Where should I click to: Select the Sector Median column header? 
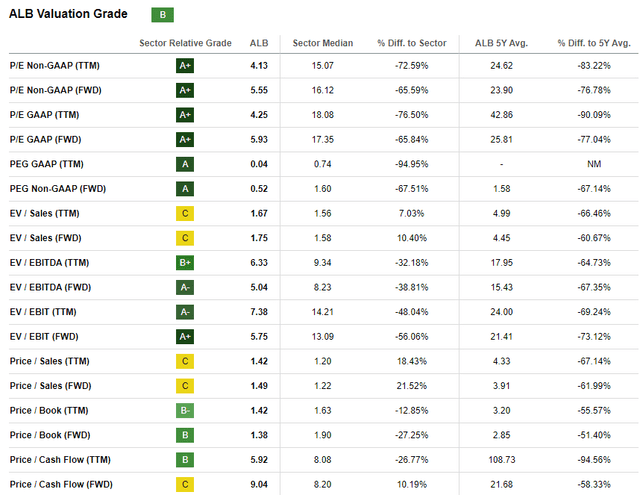tap(323, 43)
